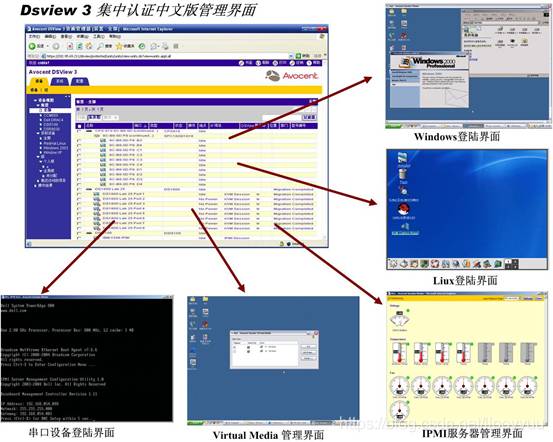
Task: Check the DSR1800 Lab 25 row checkbox
Action: coord(79,189)
